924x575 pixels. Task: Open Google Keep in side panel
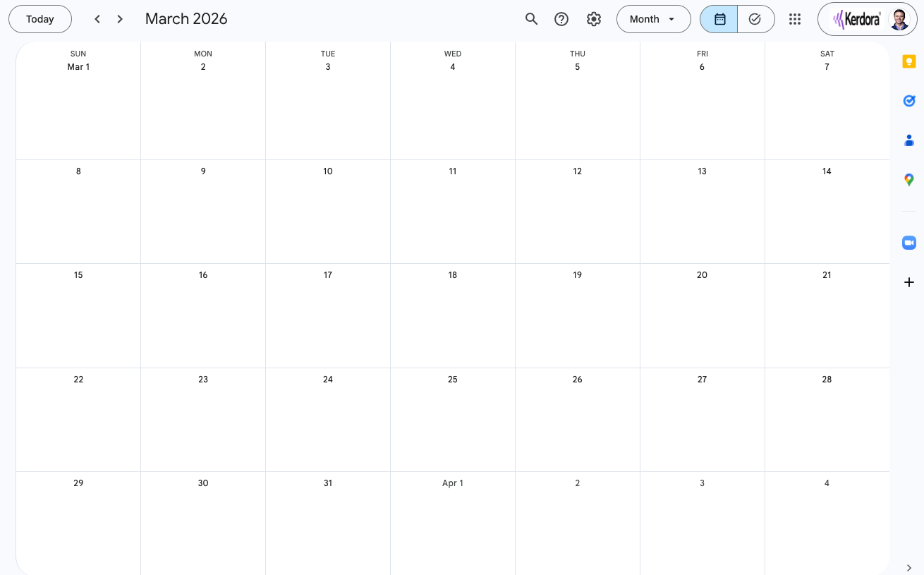(909, 61)
